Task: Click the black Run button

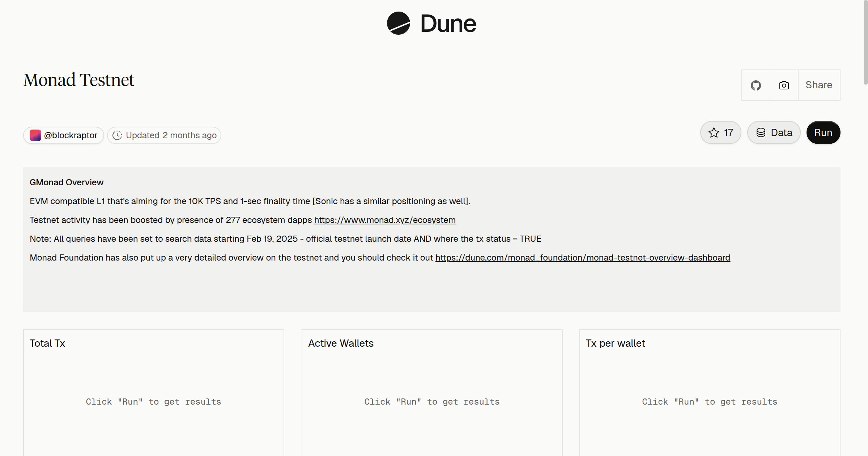Action: coord(823,132)
